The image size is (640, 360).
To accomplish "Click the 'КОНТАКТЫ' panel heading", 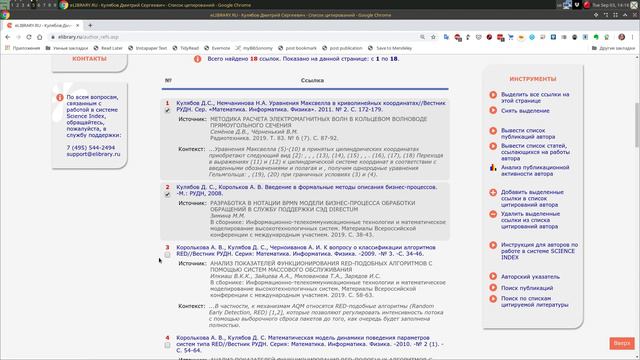I will point(89,59).
